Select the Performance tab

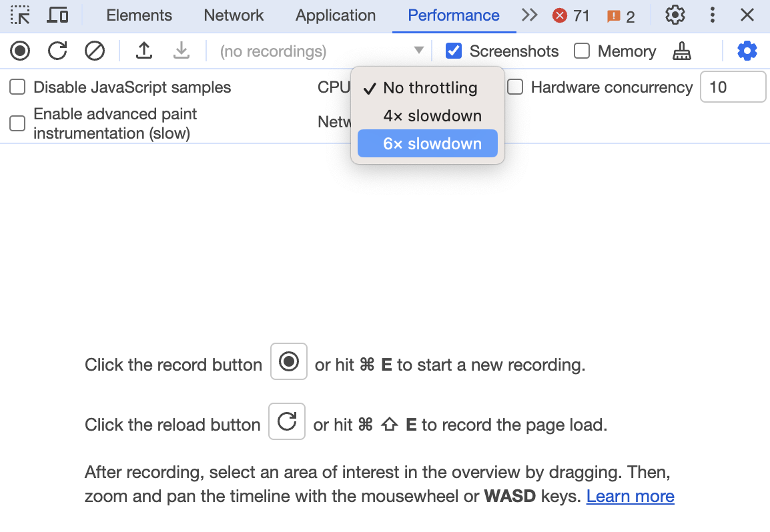(x=454, y=15)
